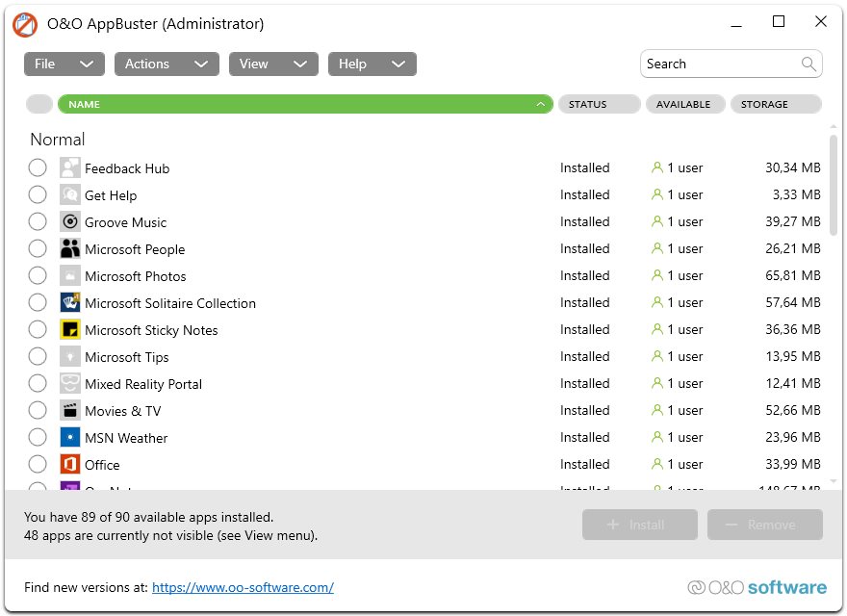847x616 pixels.
Task: Select the Groove Music app icon
Action: 69,221
